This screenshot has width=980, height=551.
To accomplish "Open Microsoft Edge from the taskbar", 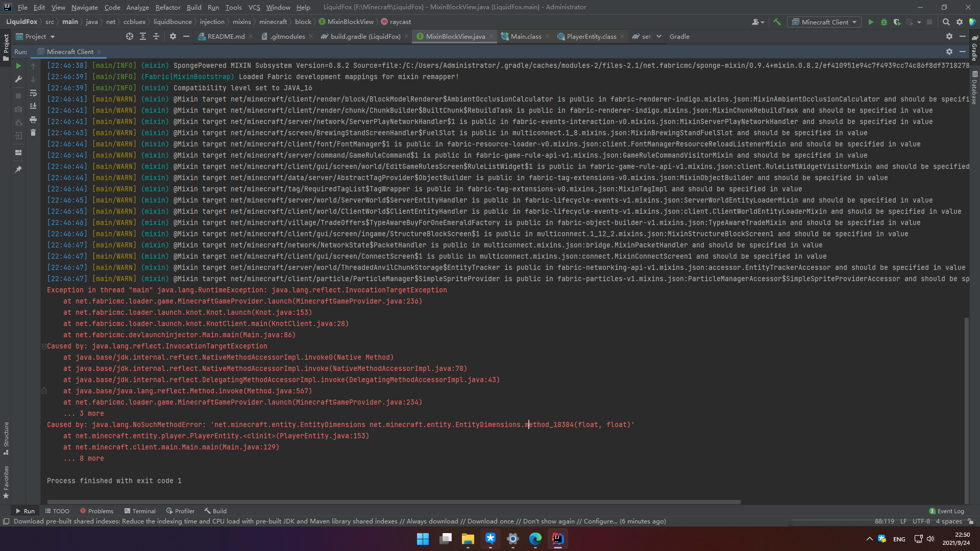I will click(x=535, y=539).
